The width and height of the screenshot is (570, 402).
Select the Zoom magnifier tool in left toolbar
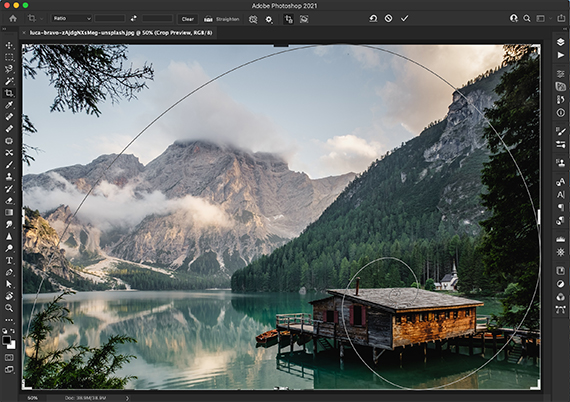tap(9, 308)
